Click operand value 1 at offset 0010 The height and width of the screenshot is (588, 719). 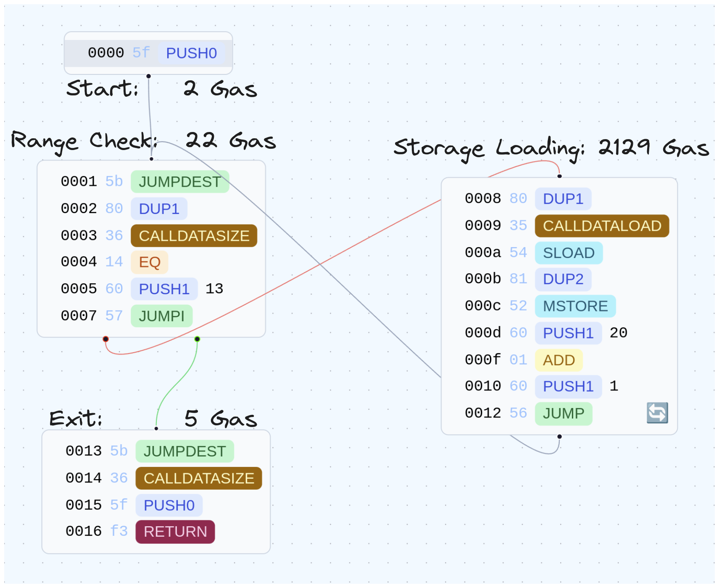coord(614,386)
